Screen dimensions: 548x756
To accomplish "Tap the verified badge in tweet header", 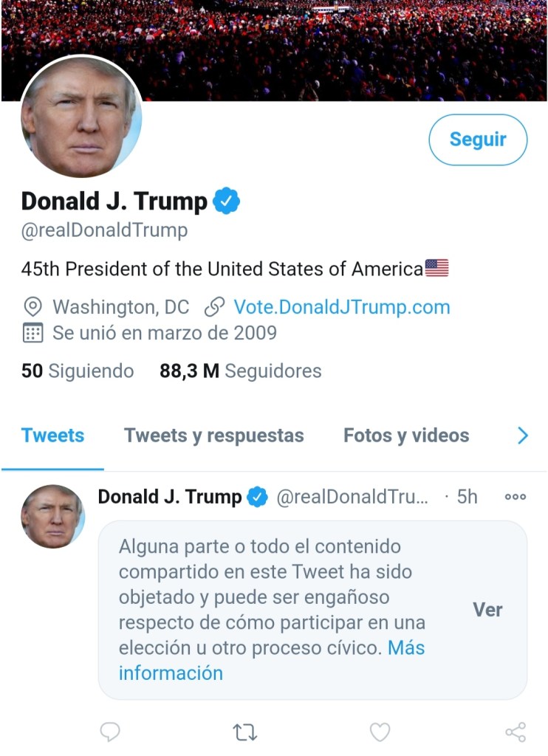I will coord(257,497).
